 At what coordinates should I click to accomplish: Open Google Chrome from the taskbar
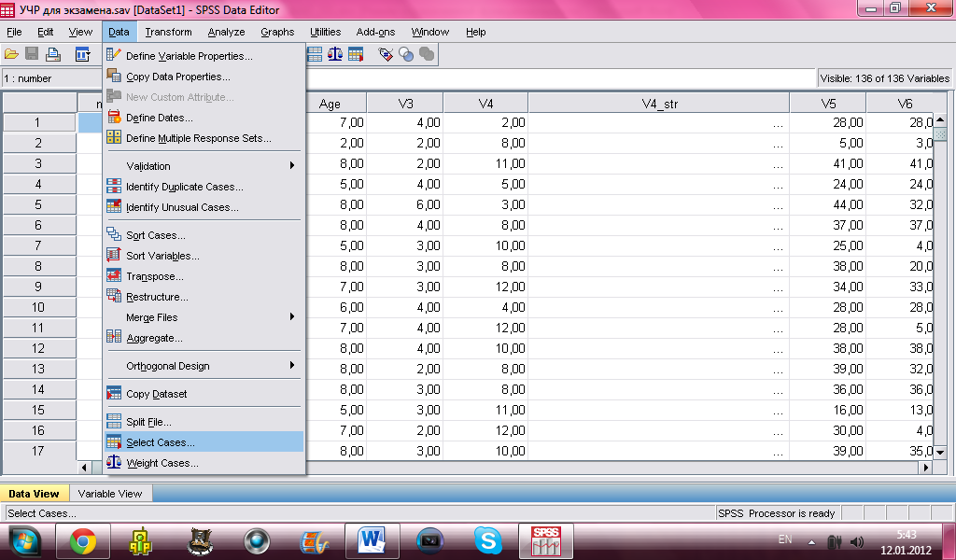click(83, 541)
